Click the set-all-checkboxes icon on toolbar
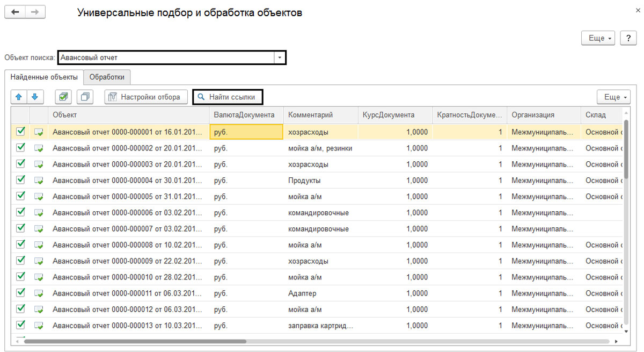This screenshot has width=644, height=352. tap(63, 97)
